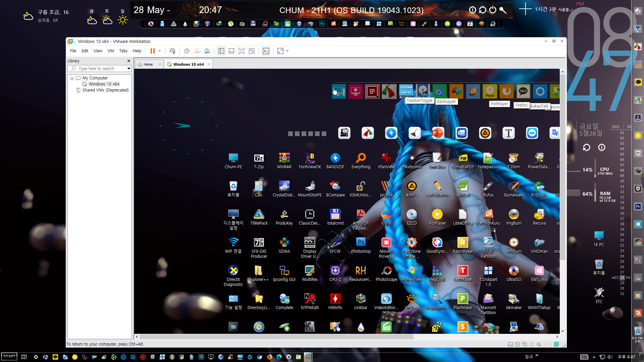Toggle Unity mode toolbar button
This screenshot has width=644, height=362.
pyautogui.click(x=252, y=51)
